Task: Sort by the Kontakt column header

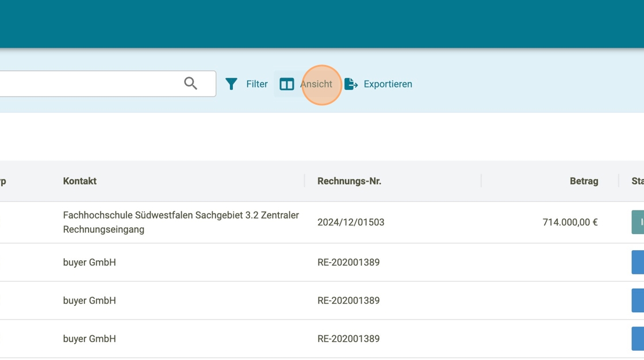Action: pos(80,181)
